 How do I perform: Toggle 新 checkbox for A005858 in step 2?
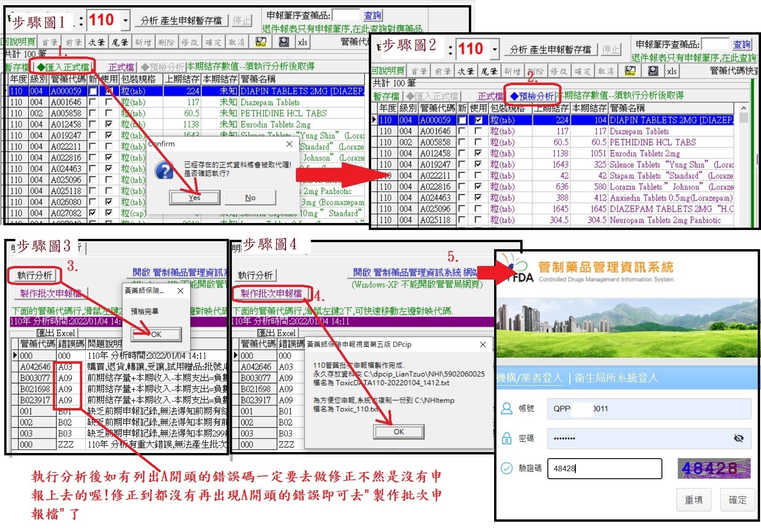point(462,142)
